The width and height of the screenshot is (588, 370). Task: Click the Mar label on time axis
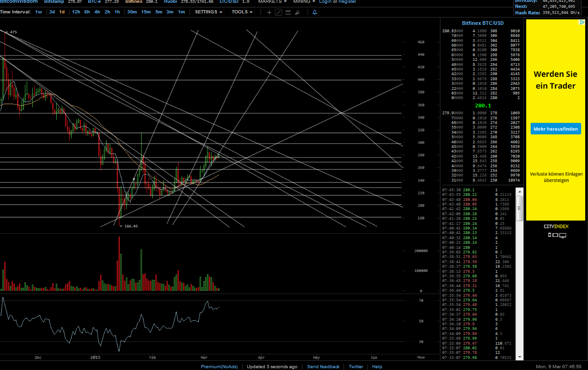[x=205, y=358]
